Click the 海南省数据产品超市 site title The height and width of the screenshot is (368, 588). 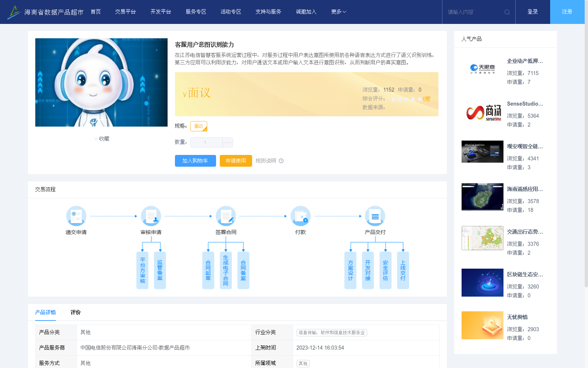coord(54,12)
